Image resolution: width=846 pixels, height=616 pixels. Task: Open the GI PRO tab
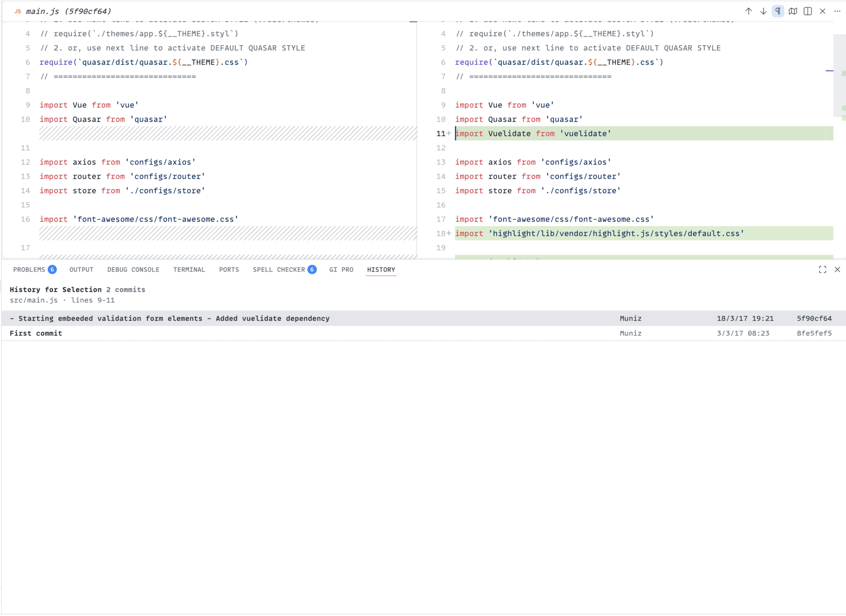point(341,269)
